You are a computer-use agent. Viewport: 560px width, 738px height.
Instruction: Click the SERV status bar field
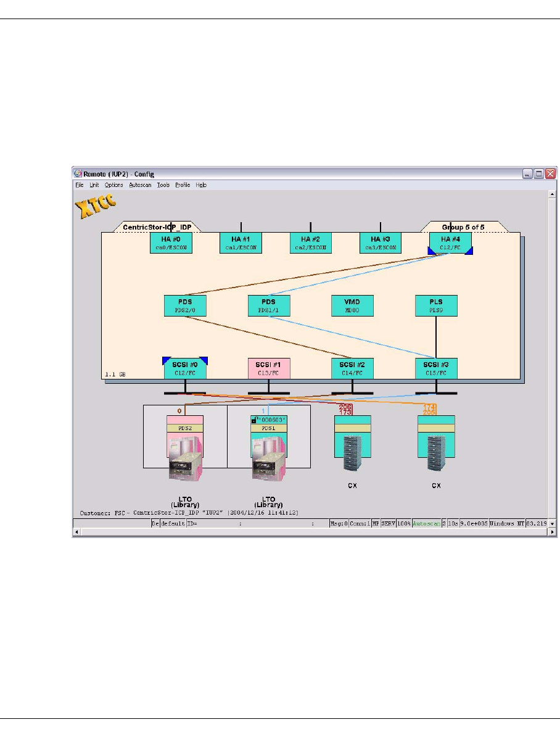[x=388, y=523]
